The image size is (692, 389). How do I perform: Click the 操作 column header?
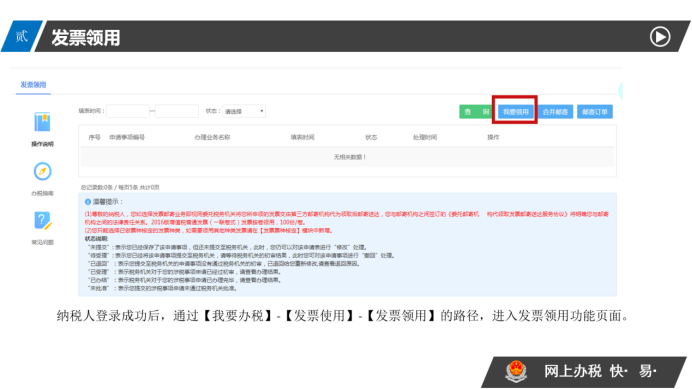pos(493,137)
